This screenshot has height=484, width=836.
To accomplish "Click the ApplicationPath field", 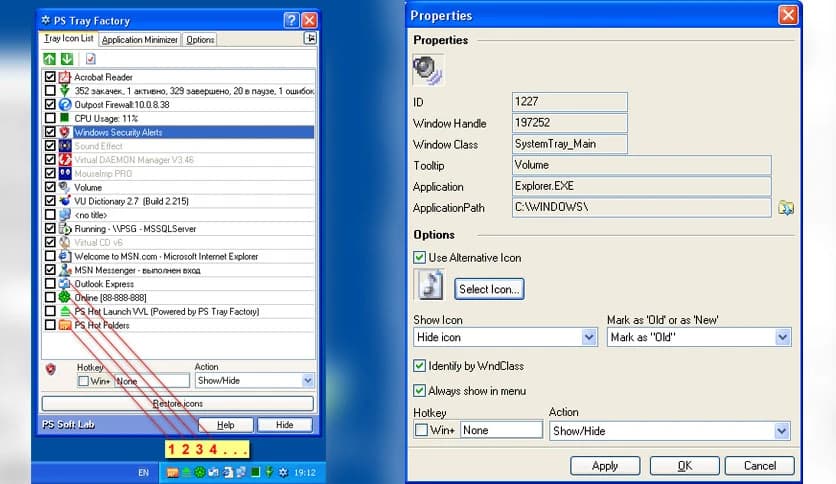I will click(x=641, y=207).
